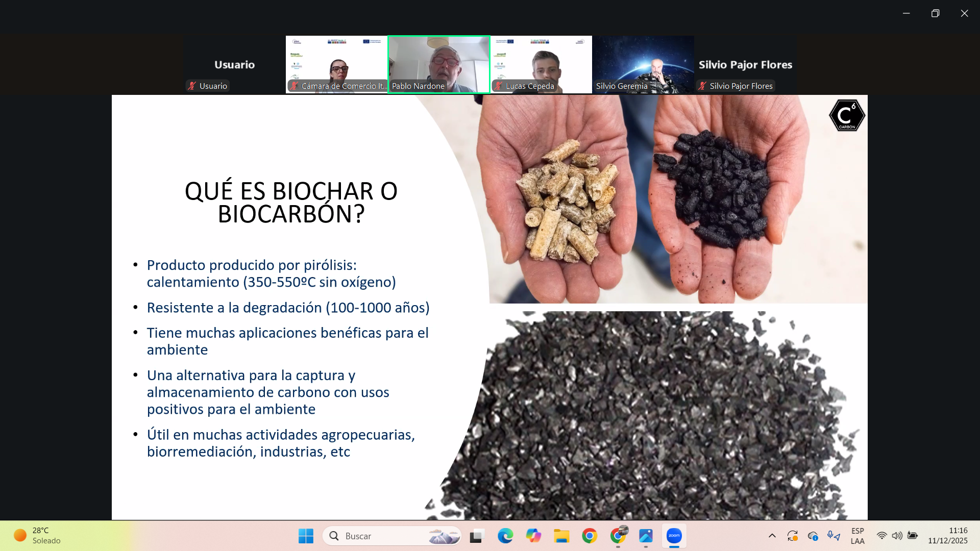980x551 pixels.
Task: Open the Photos app taskbar icon
Action: (646, 536)
